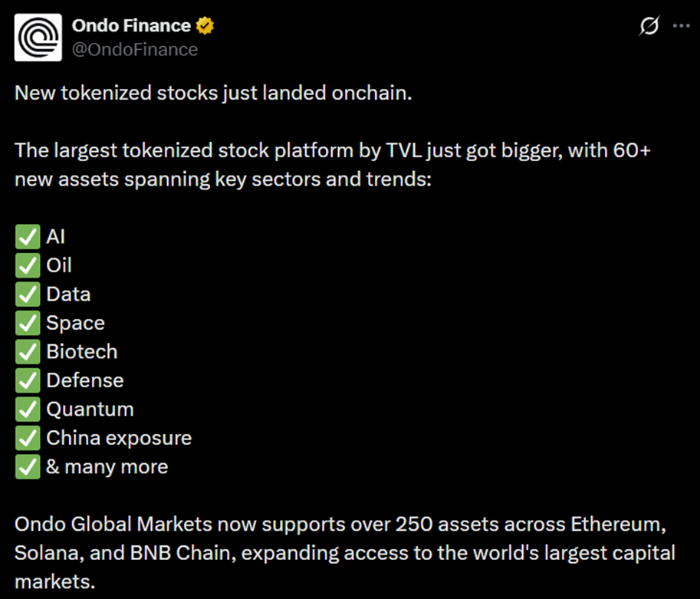Open Grok actions via the Grok icon

click(649, 25)
